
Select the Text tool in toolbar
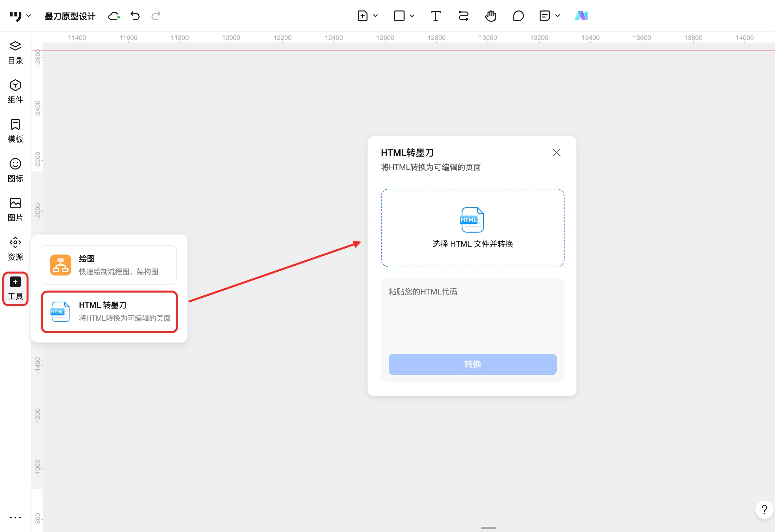coord(435,16)
